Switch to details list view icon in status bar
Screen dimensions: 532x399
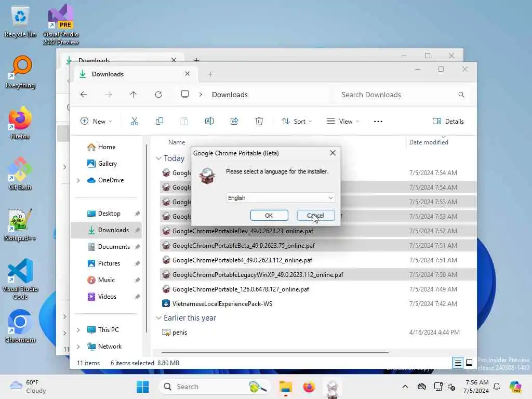pos(458,363)
